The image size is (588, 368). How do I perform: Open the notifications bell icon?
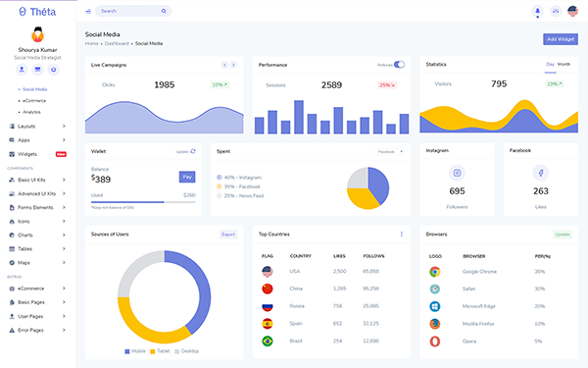coord(537,11)
